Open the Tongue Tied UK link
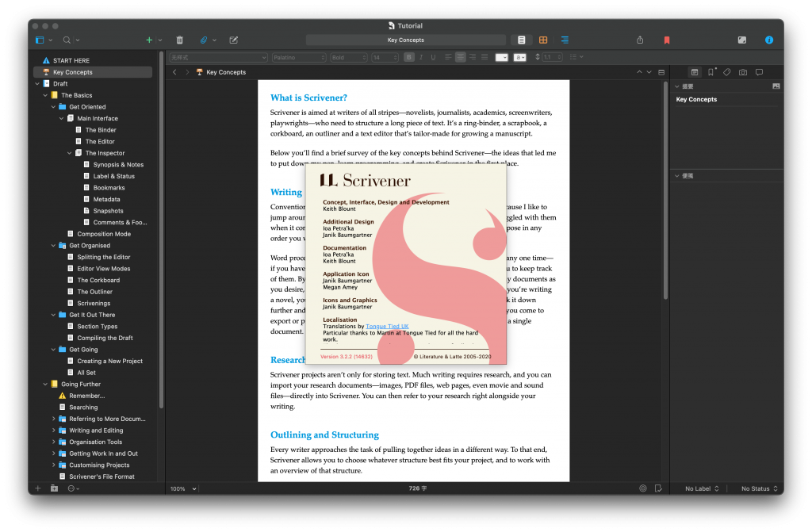The width and height of the screenshot is (812, 532). [387, 327]
